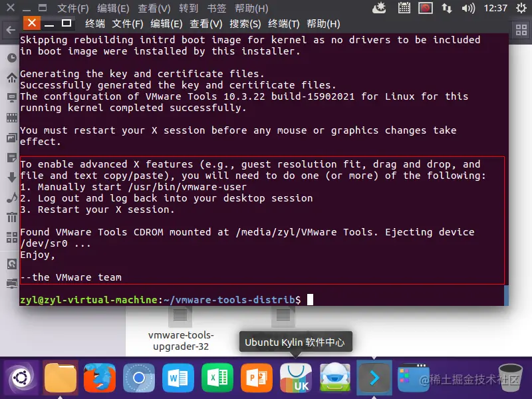Open Ubuntu Kylin start menu in dock
Screen dimensions: 532x399
tap(21, 378)
